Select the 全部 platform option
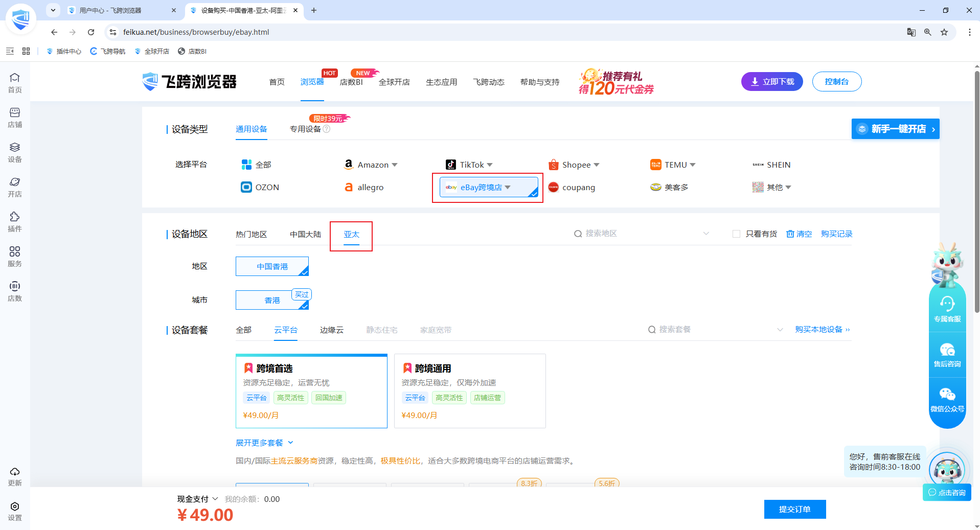The height and width of the screenshot is (530, 980). pos(256,165)
